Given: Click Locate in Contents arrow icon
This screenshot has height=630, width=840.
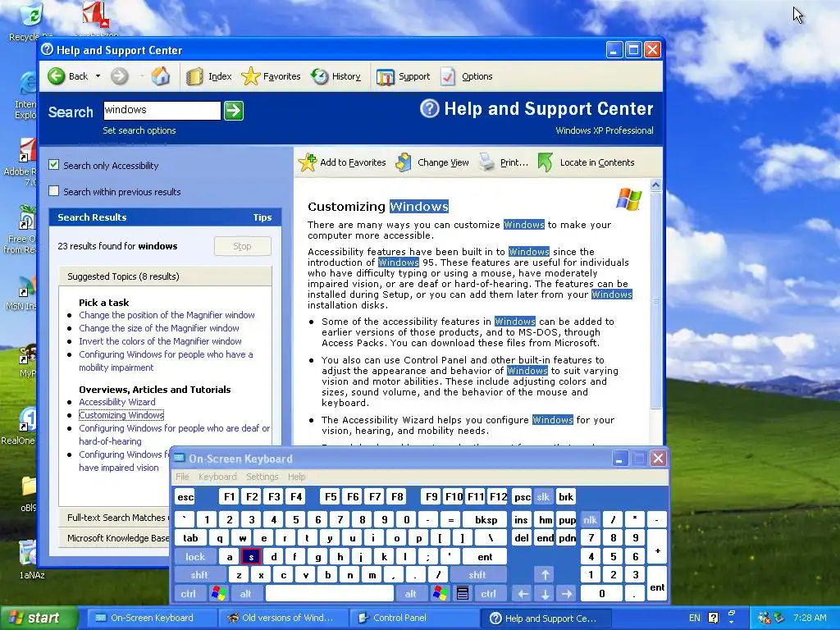Looking at the screenshot, I should click(545, 162).
